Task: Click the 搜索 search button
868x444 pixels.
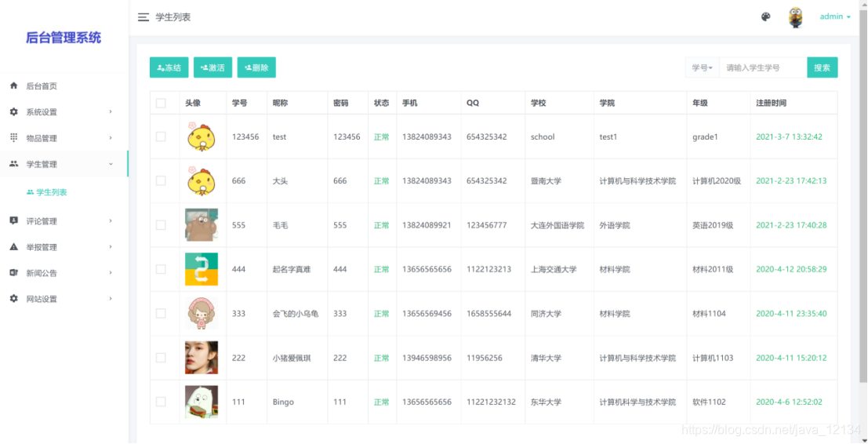Action: tap(822, 67)
